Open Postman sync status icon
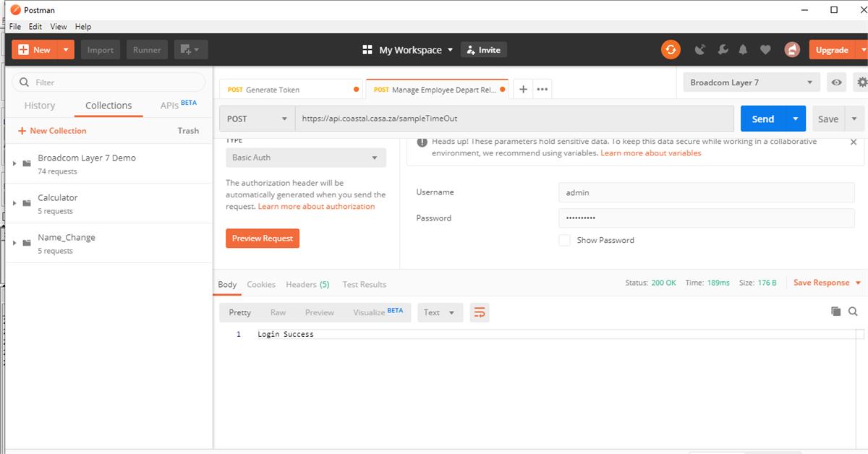The height and width of the screenshot is (454, 868). 670,49
